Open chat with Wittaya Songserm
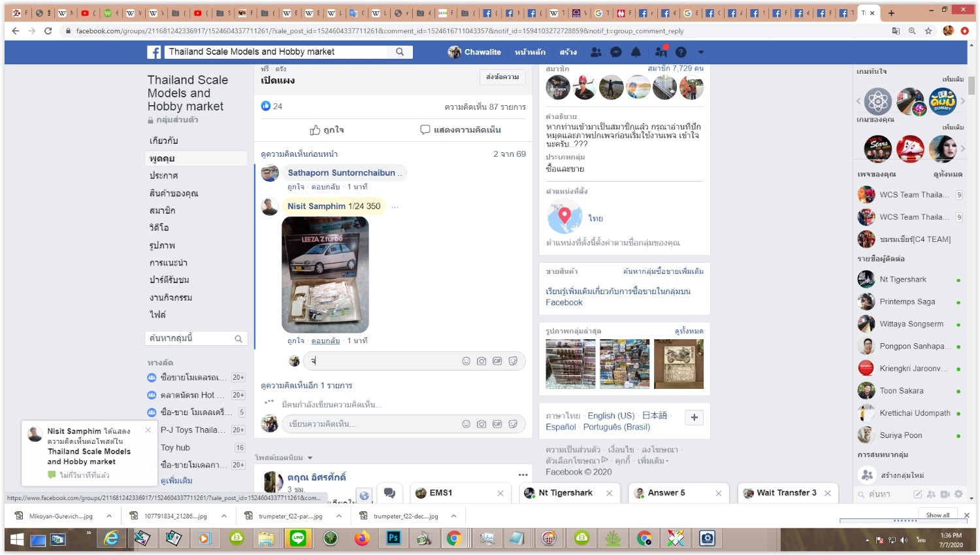The image size is (980, 555). tap(911, 324)
